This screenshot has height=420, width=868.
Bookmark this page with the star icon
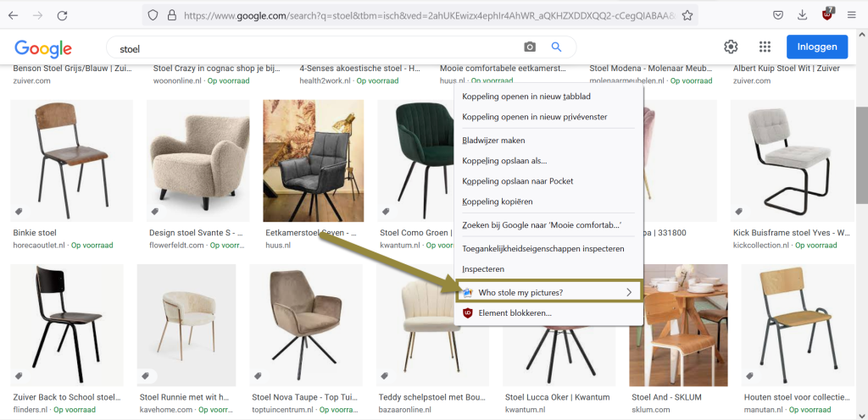tap(687, 15)
